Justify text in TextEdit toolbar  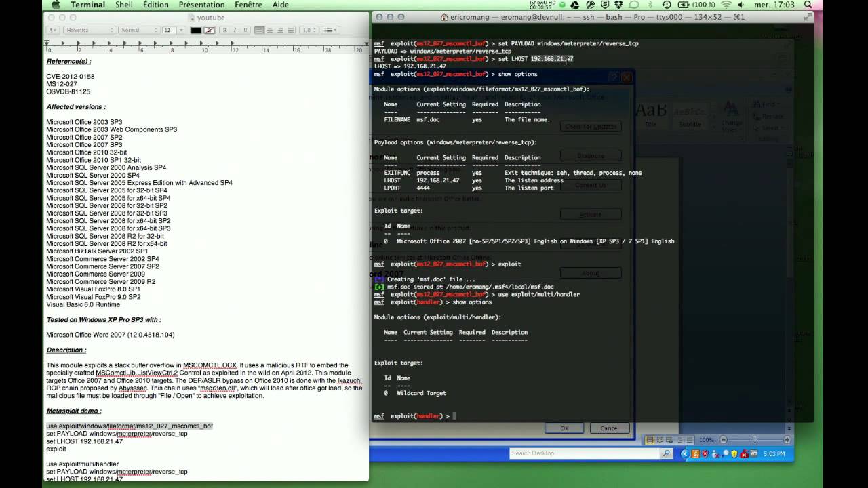(290, 30)
